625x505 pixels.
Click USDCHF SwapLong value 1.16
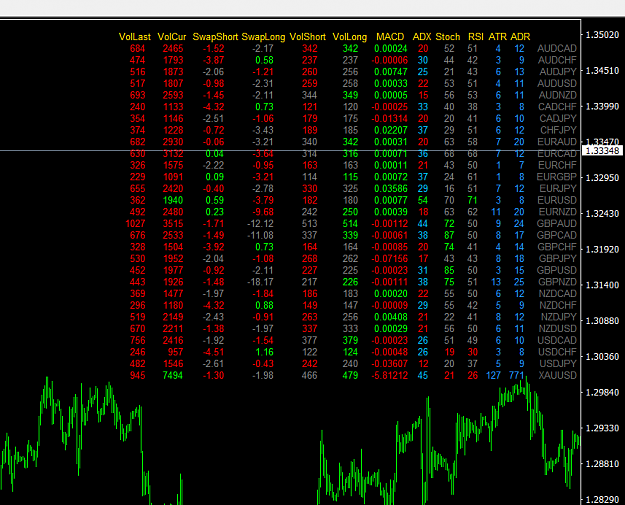coord(264,352)
